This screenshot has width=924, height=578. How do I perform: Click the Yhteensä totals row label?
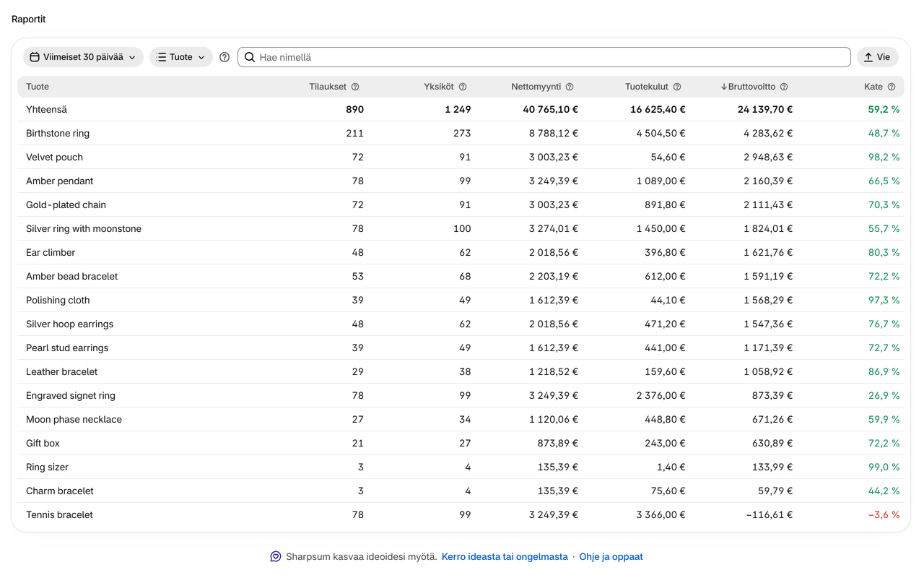46,109
